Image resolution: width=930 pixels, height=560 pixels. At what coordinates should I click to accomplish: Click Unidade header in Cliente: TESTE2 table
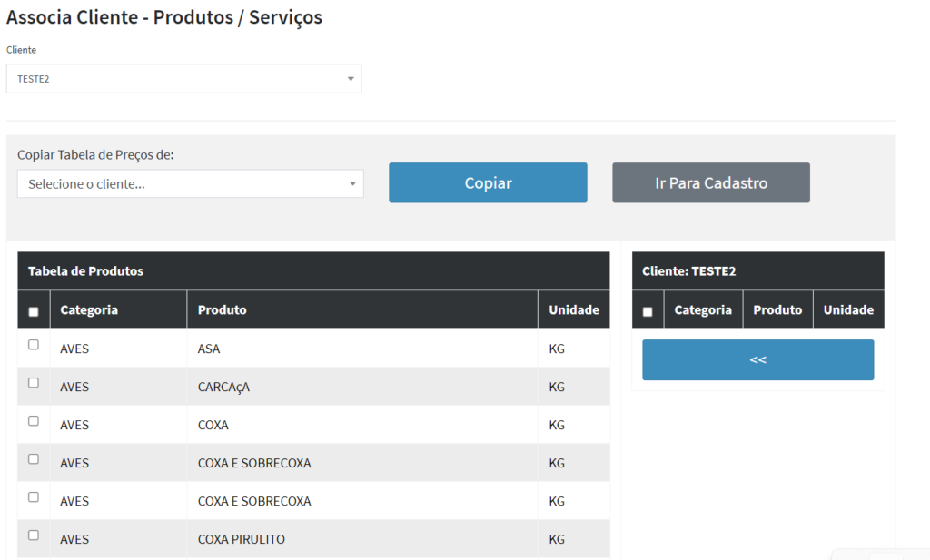[x=848, y=310]
